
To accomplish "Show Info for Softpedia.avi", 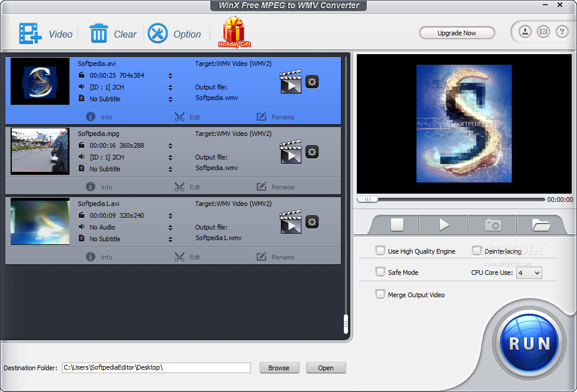I will (99, 117).
